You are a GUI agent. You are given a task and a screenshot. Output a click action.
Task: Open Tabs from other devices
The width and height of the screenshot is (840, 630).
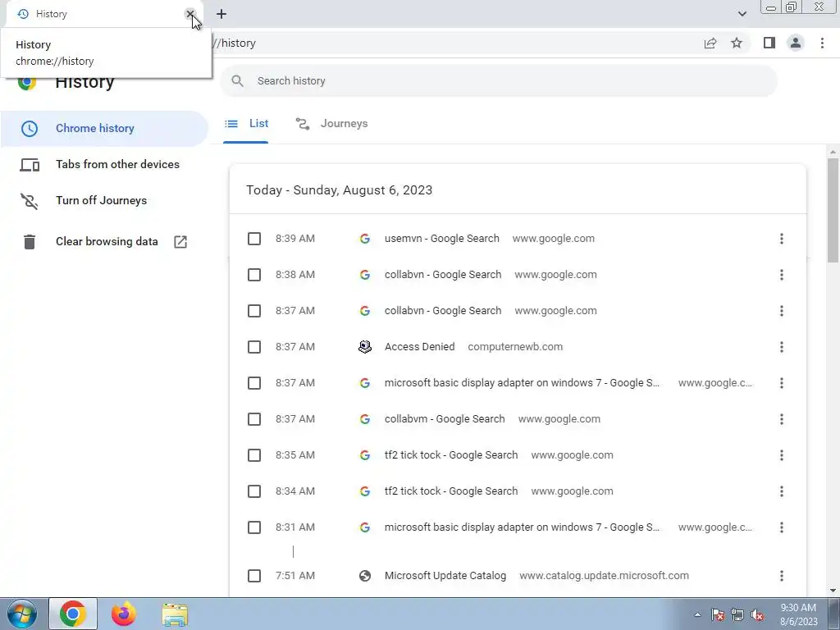point(104,164)
